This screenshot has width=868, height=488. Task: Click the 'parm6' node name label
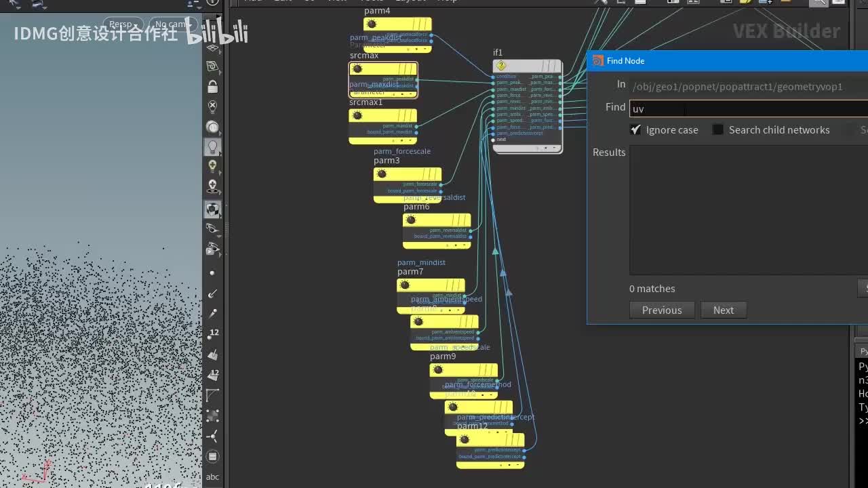click(x=416, y=207)
